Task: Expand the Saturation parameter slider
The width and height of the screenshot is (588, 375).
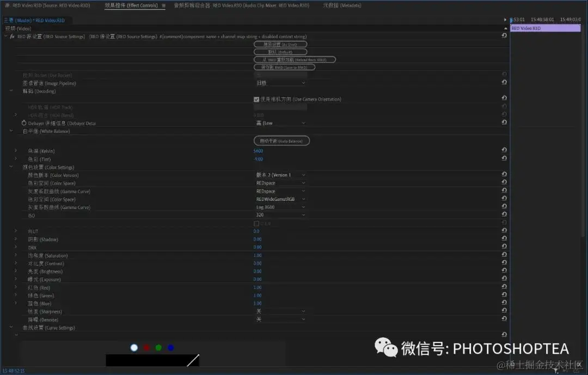Action: click(16, 255)
